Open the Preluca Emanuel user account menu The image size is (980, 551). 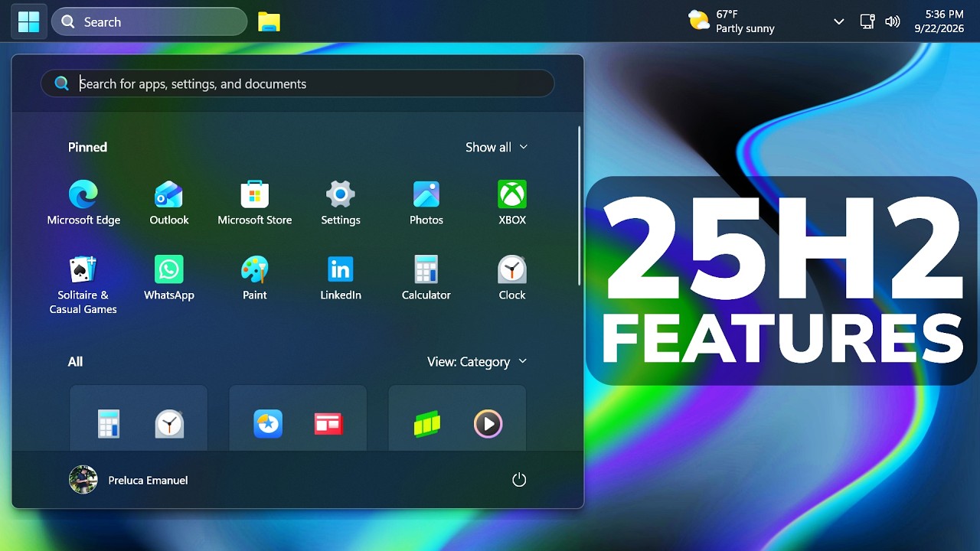pos(128,480)
